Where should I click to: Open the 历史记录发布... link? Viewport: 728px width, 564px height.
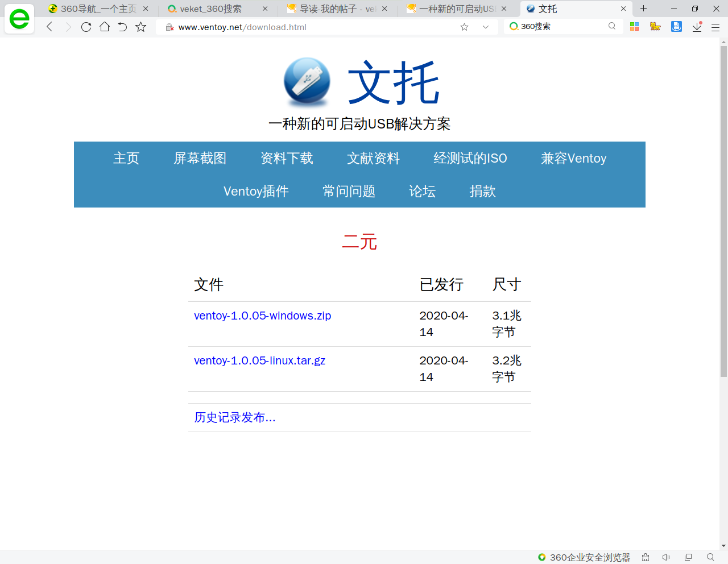(235, 417)
